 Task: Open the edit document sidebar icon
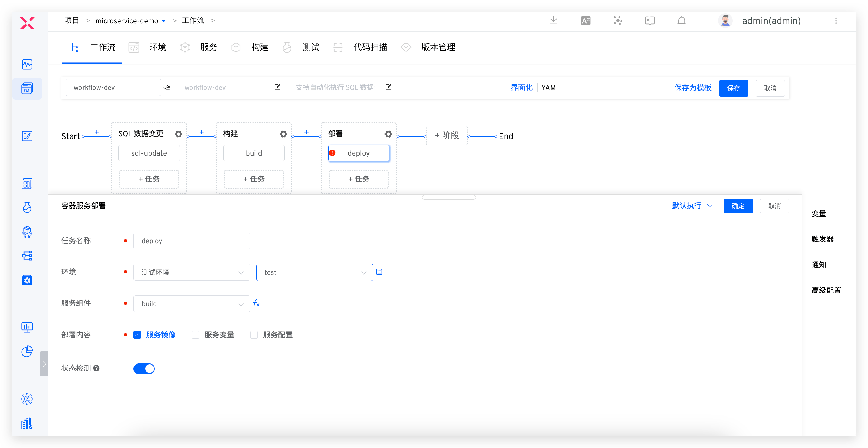coord(27,136)
